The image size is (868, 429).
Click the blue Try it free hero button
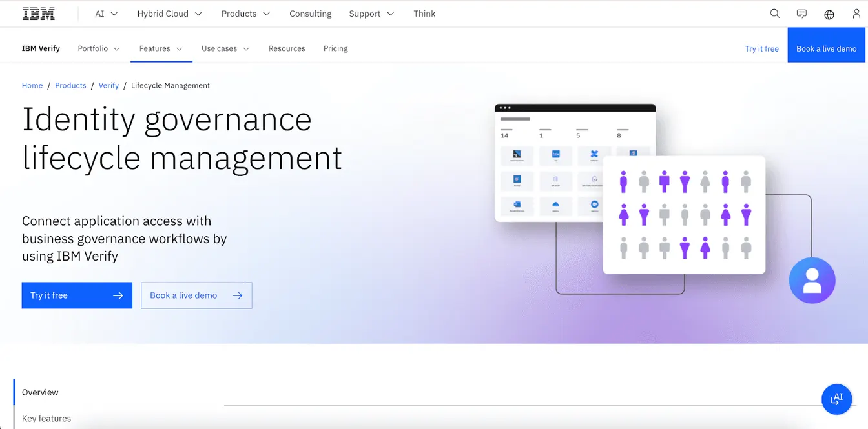pos(77,295)
